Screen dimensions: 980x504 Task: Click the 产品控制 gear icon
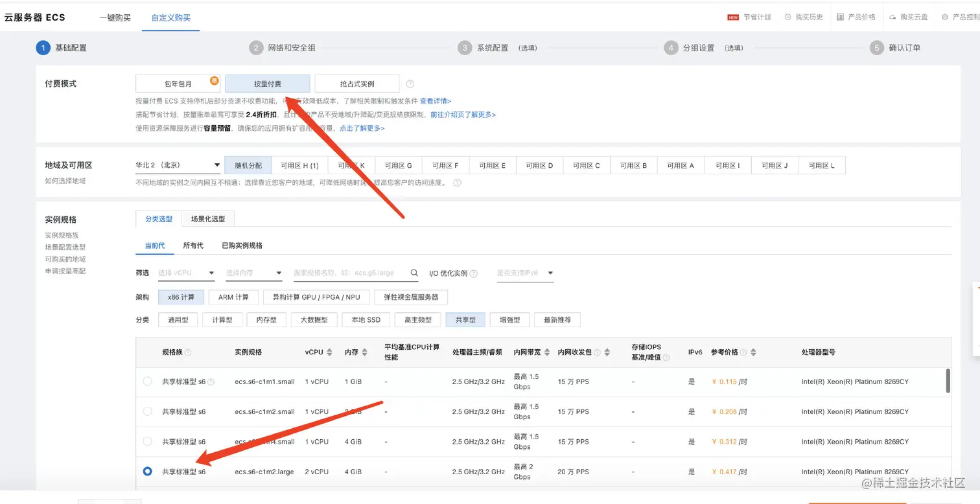945,17
